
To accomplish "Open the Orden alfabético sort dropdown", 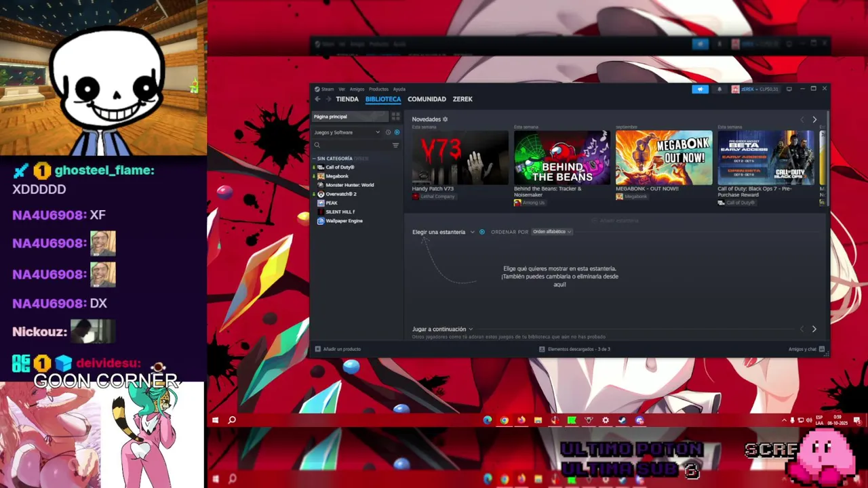I will (552, 232).
